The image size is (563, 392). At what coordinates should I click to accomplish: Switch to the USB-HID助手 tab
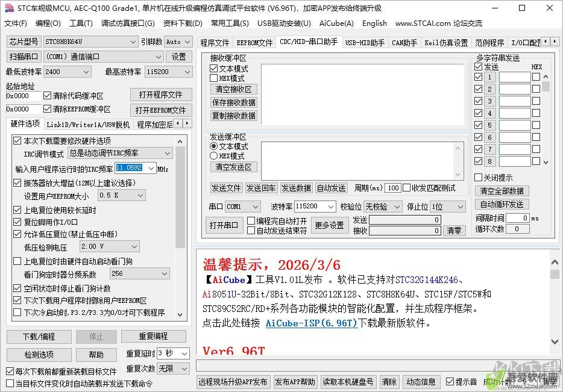pos(365,43)
